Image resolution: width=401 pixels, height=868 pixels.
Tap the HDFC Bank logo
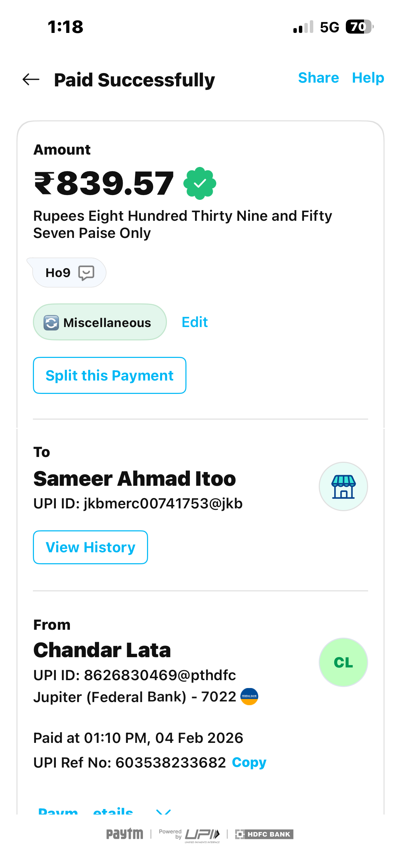coord(264,834)
